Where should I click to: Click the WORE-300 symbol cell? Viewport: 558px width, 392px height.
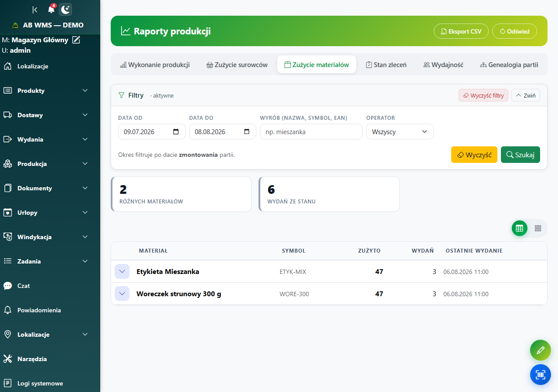(294, 294)
